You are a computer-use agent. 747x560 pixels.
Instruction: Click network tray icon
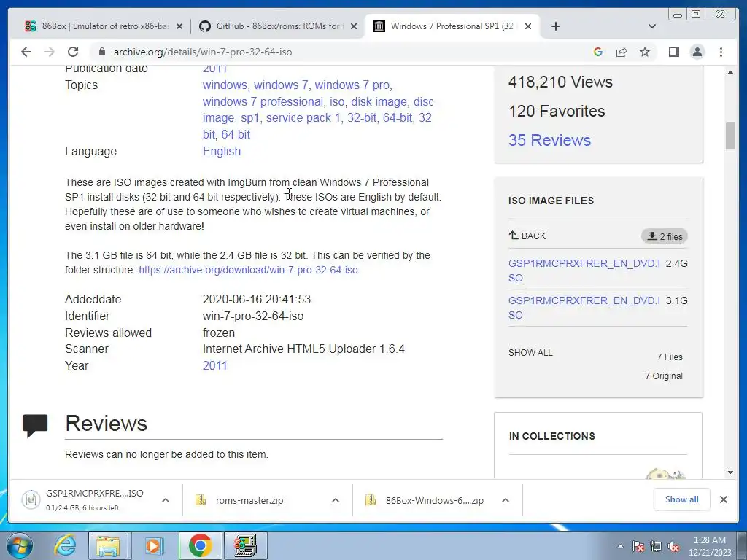tap(656, 546)
